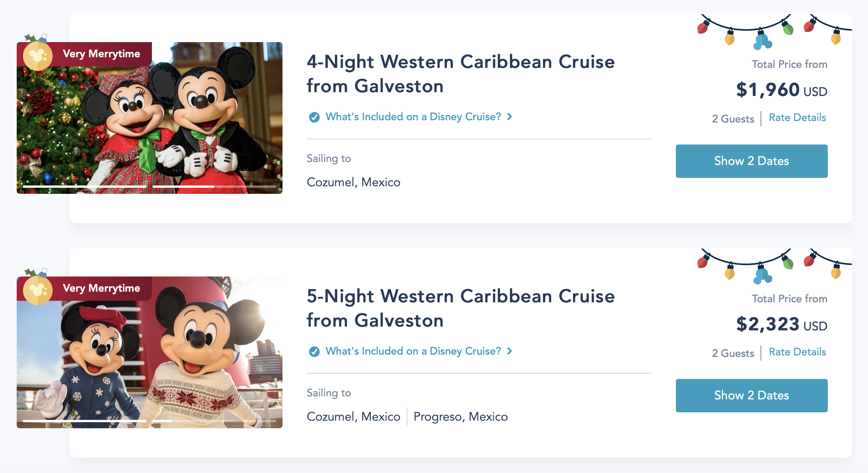Click first slide progress bar on ship deck image
The image size is (868, 473).
[x=84, y=421]
